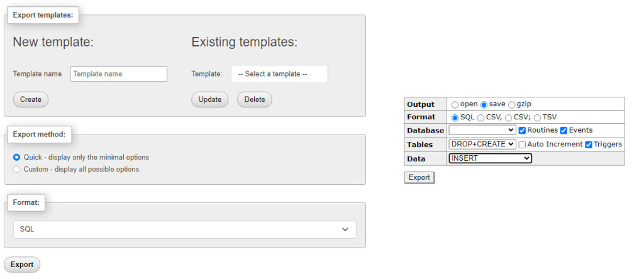Uncheck the Triggers checkbox

click(589, 145)
